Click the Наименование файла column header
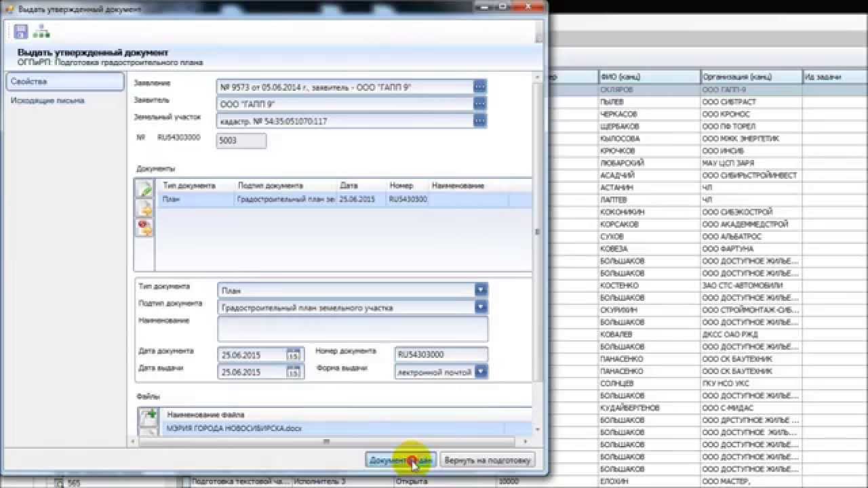868x488 pixels. [206, 414]
